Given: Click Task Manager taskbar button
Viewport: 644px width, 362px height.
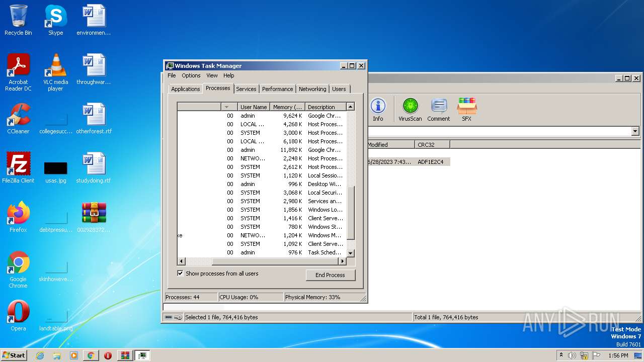Looking at the screenshot, I should (x=142, y=355).
